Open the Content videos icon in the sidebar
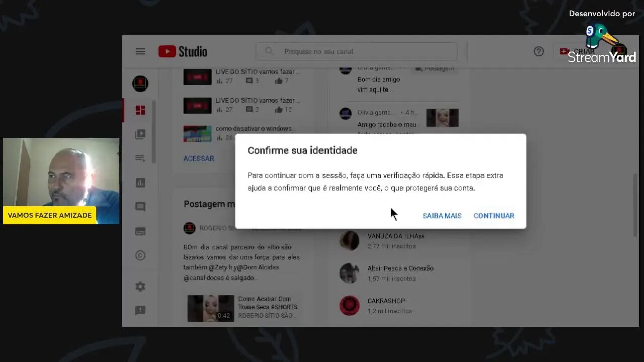644x362 pixels. pos(140,134)
